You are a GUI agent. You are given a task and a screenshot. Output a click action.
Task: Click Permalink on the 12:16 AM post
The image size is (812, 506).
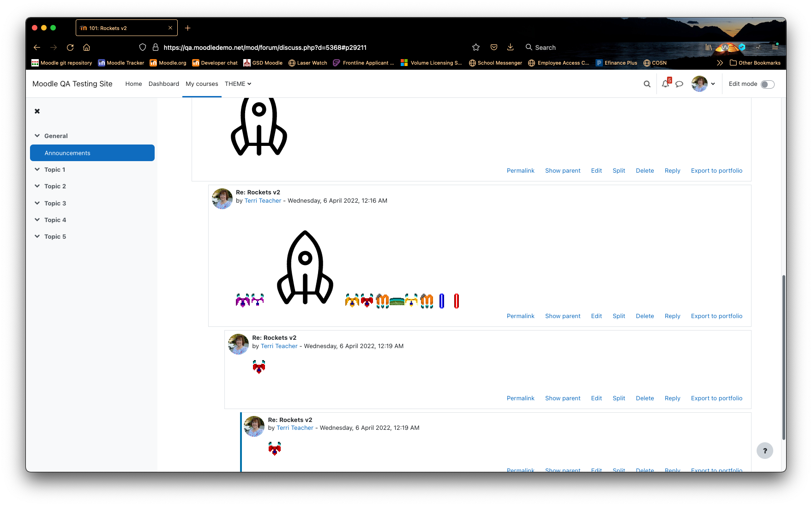pyautogui.click(x=520, y=316)
